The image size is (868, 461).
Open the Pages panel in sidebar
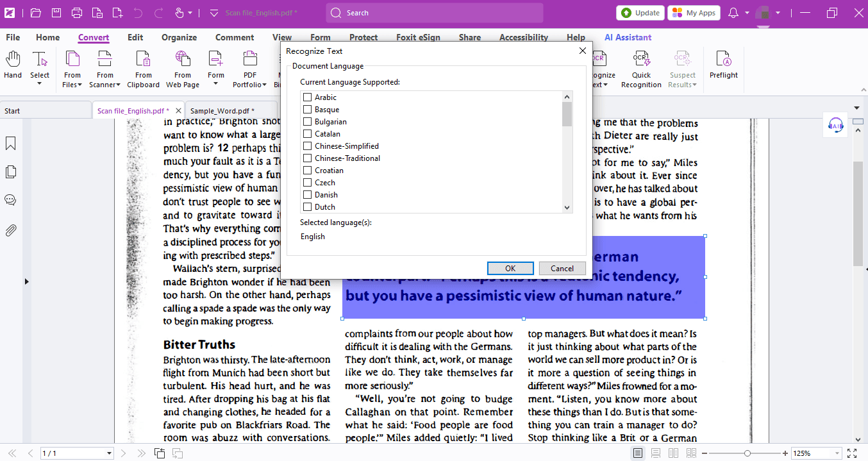pyautogui.click(x=10, y=172)
